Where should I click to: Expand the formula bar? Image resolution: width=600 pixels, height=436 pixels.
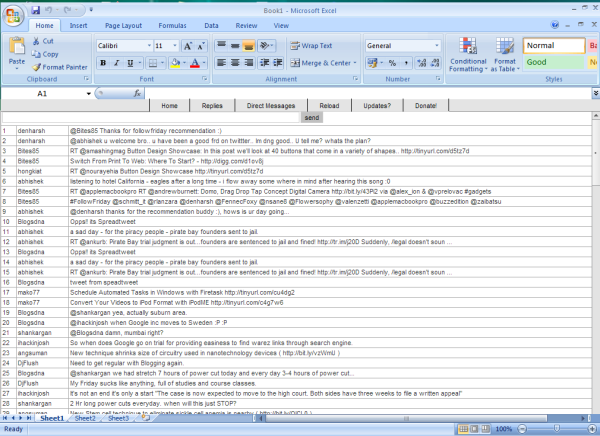(596, 93)
